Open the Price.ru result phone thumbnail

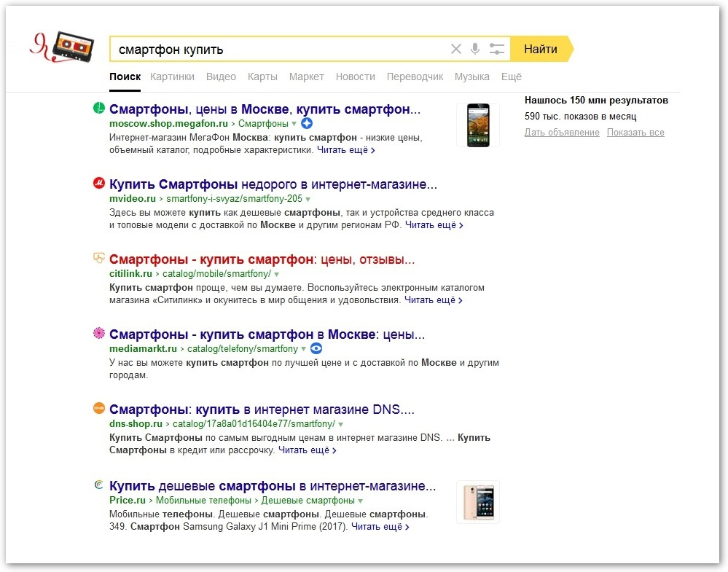478,502
